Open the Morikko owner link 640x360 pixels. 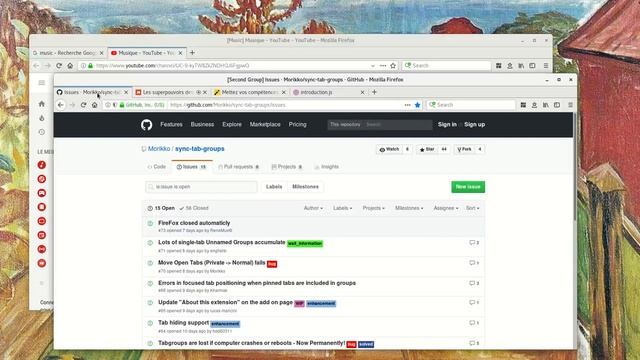coord(159,149)
